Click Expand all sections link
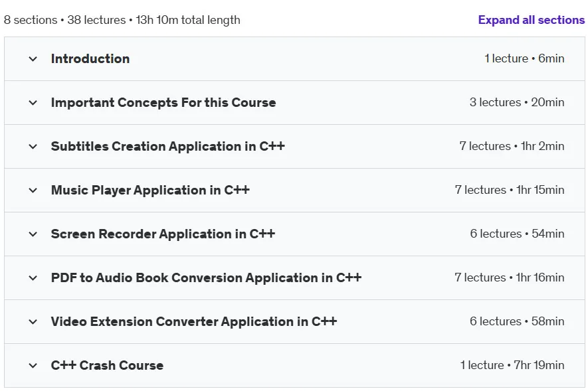Screen dimensions: 588x391 [532, 20]
